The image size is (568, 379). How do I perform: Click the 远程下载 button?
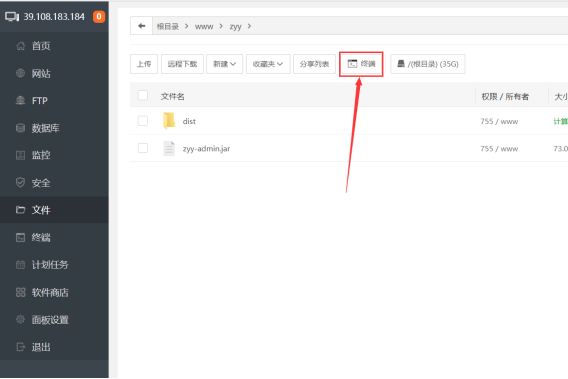(182, 64)
